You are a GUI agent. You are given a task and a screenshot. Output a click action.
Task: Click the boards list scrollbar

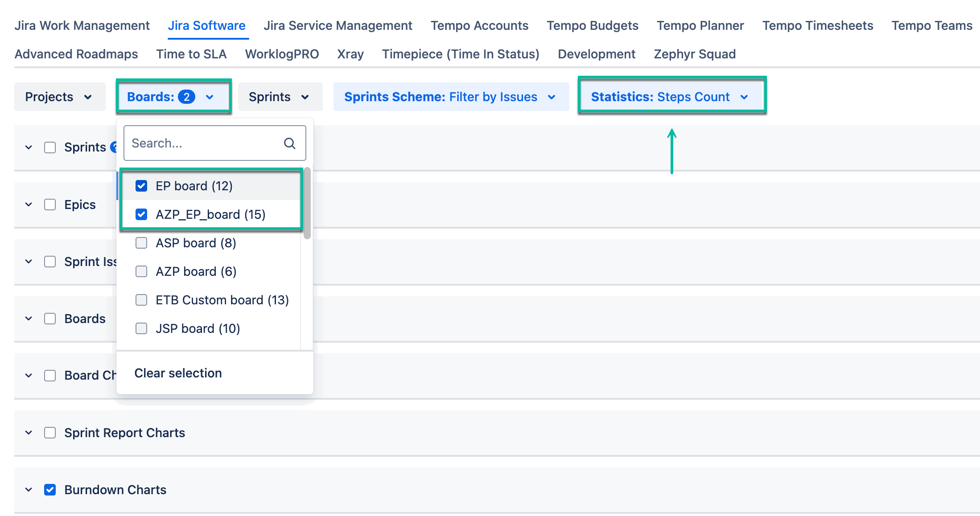coord(307,203)
